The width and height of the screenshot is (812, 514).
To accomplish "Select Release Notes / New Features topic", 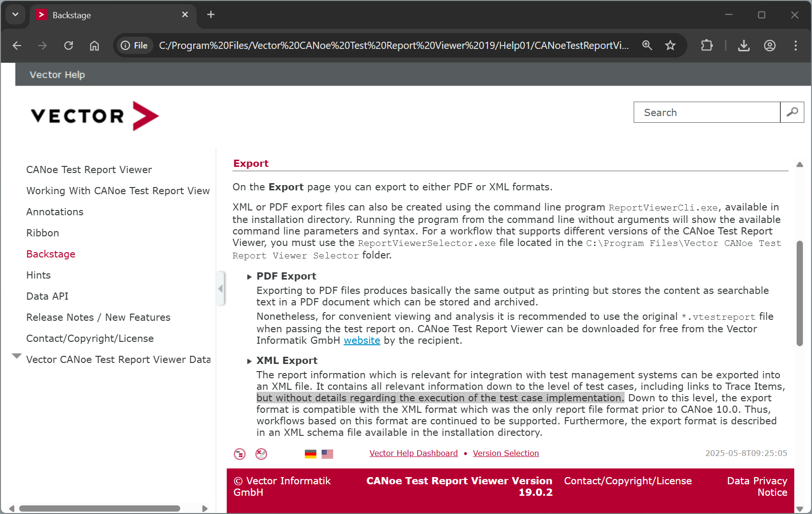I will coord(98,317).
